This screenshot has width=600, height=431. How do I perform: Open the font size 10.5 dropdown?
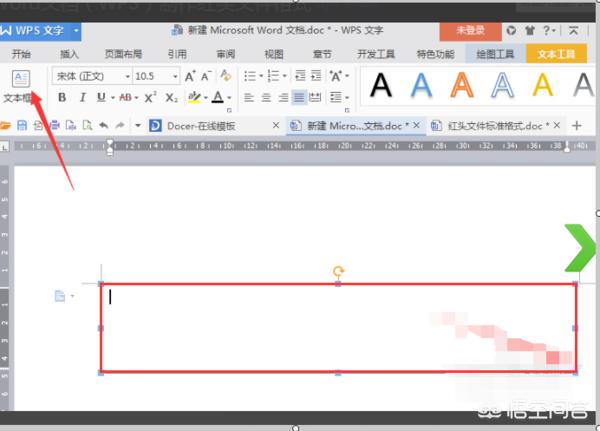tap(156, 76)
